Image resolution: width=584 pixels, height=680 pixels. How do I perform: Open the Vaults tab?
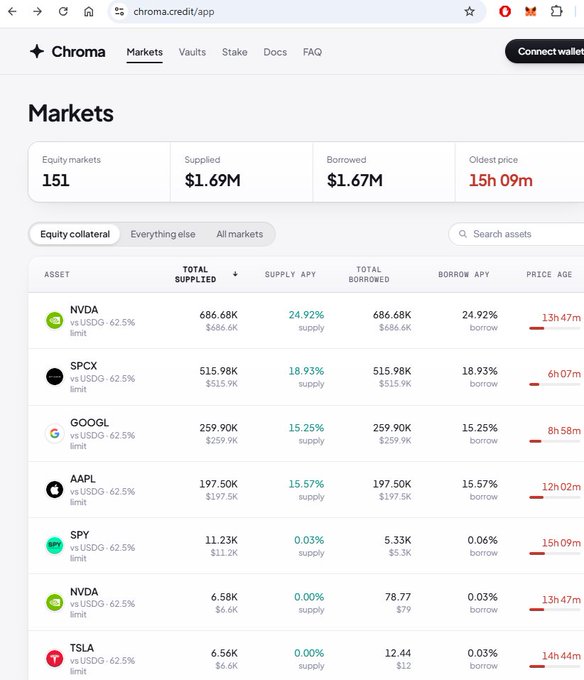pos(192,52)
